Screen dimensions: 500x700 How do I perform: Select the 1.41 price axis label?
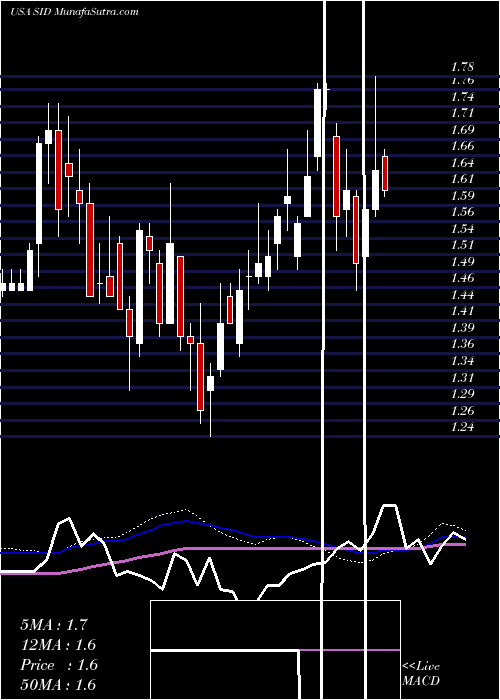pyautogui.click(x=462, y=311)
